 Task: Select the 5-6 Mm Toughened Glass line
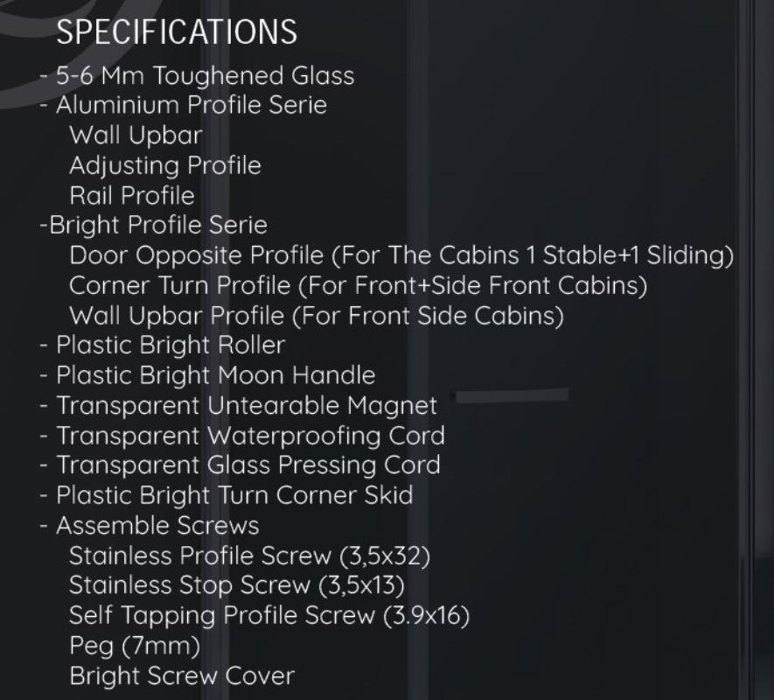coord(197,76)
